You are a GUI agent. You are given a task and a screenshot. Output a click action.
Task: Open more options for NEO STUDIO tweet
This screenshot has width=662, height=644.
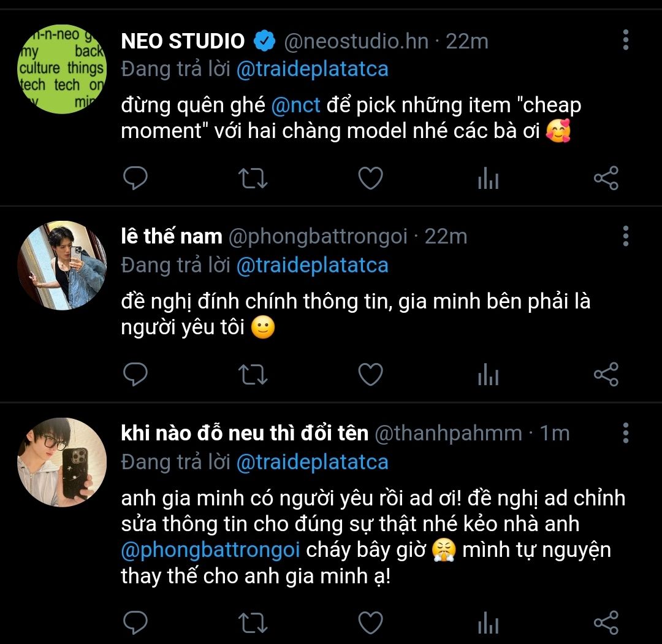point(625,39)
